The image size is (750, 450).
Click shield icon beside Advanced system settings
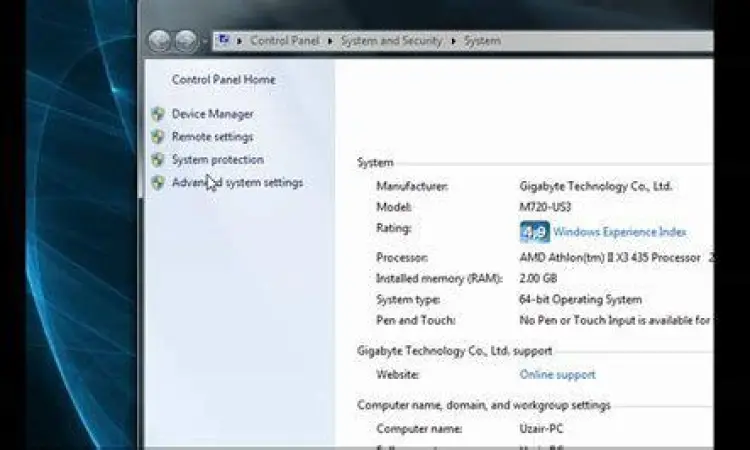click(x=158, y=183)
